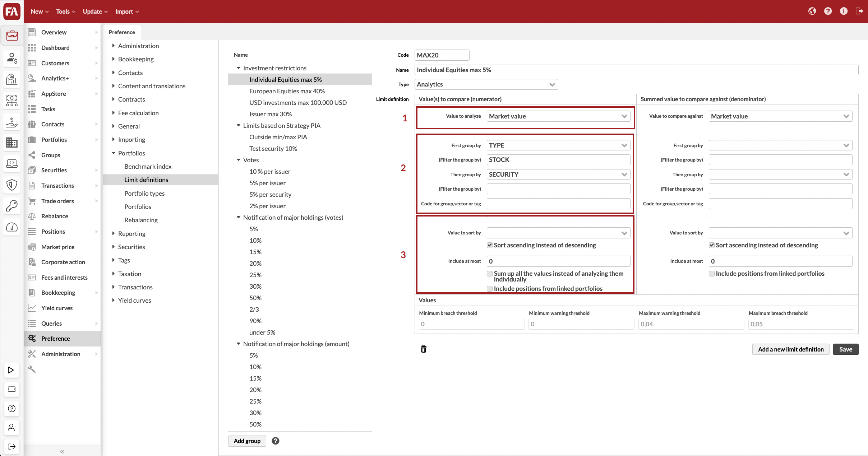This screenshot has width=868, height=456.
Task: Click the briefcase icon in left rail
Action: click(12, 36)
